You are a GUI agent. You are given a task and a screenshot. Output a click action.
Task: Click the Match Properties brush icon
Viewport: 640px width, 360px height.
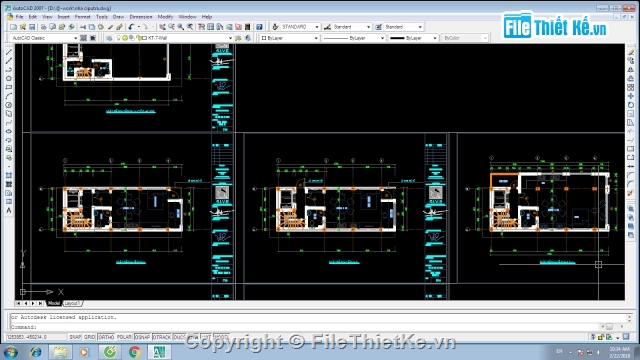coord(119,27)
